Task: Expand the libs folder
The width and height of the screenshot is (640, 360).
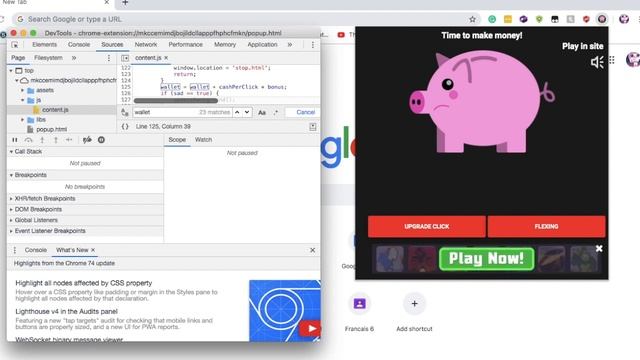Action: pyautogui.click(x=23, y=120)
